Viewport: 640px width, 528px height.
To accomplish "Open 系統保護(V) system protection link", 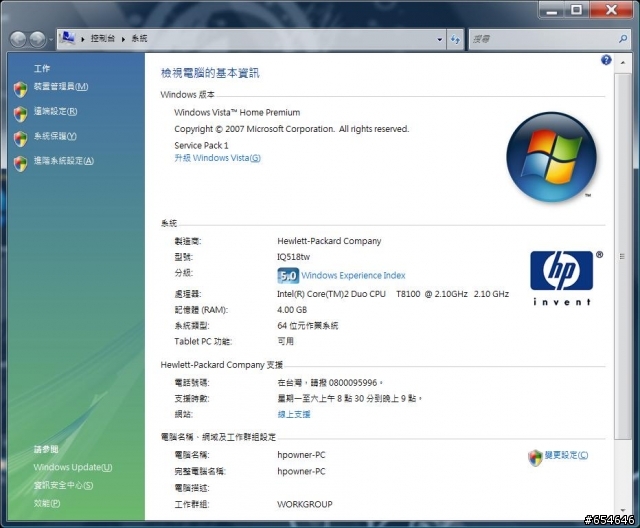I will click(55, 136).
